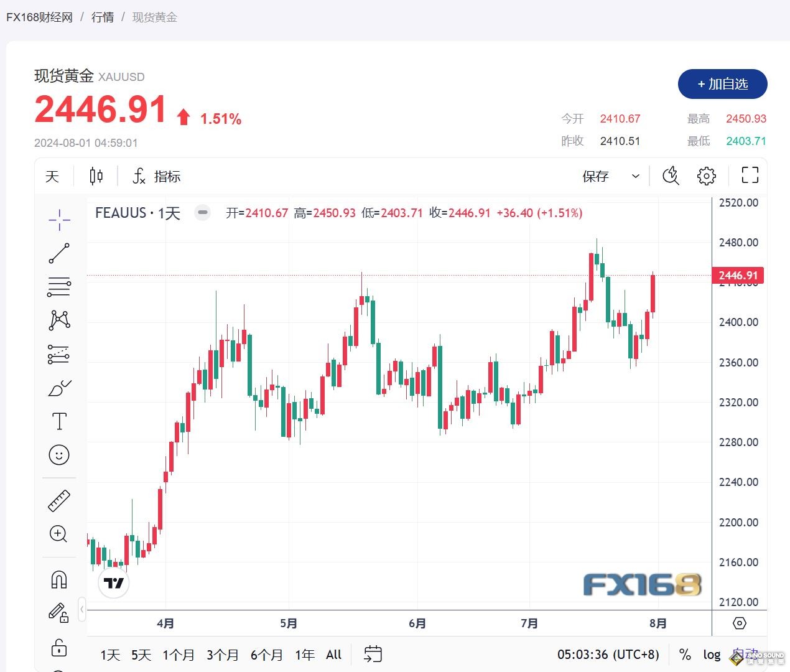Open the forecasting and measurement tool
The image size is (790, 672).
coord(59,354)
